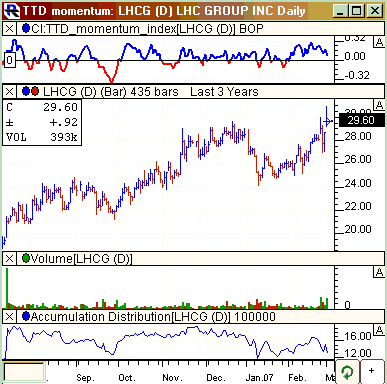Click the Feb. date axis label
The height and width of the screenshot is (384, 387).
pos(297,378)
